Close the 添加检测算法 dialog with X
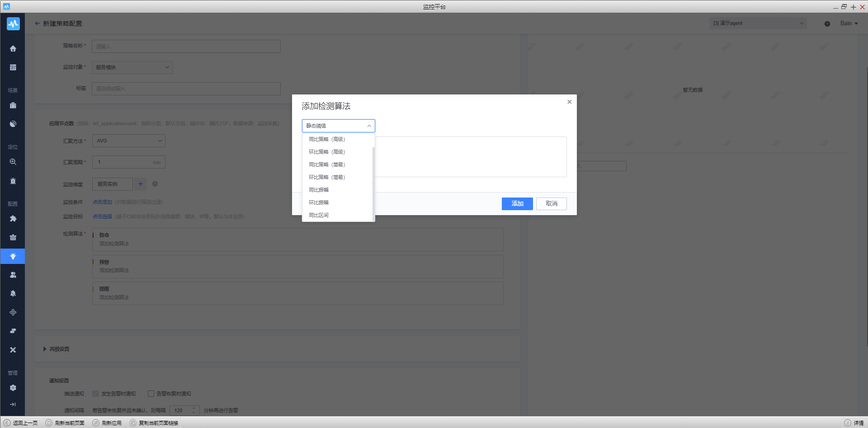Viewport: 868px width, 428px height. coord(570,102)
